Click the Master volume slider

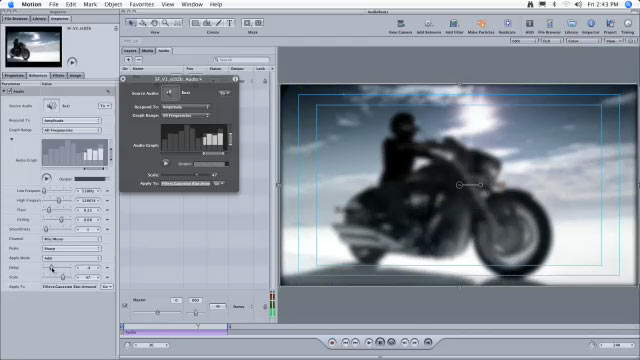(x=158, y=312)
